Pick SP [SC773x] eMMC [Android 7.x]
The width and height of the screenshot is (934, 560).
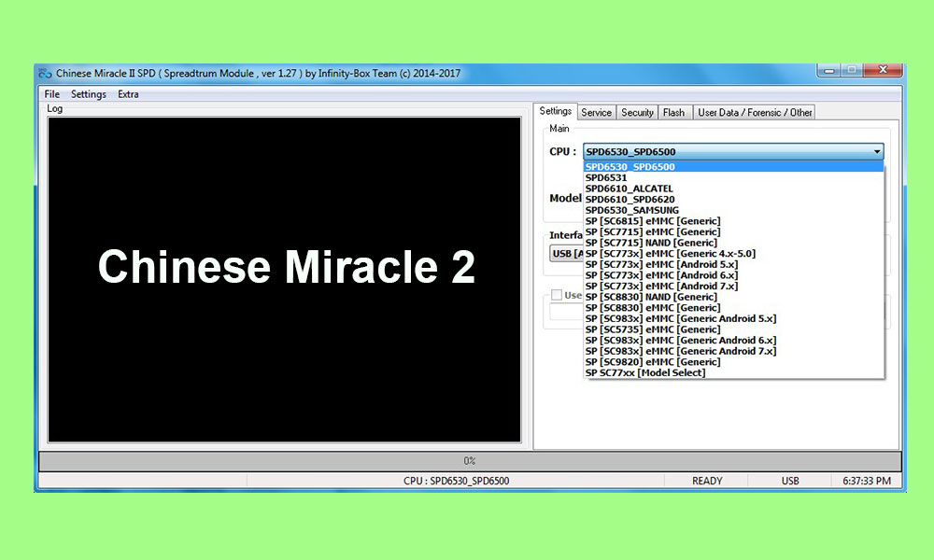click(x=733, y=287)
